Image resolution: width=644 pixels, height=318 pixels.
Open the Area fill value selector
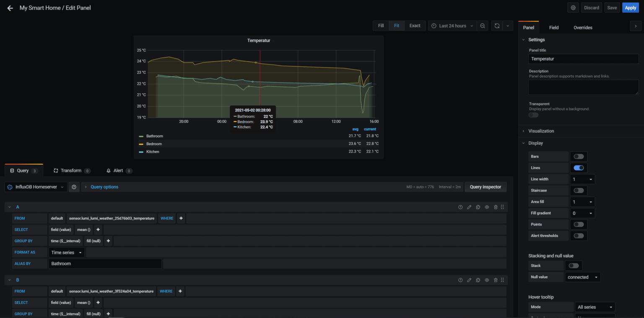click(582, 202)
